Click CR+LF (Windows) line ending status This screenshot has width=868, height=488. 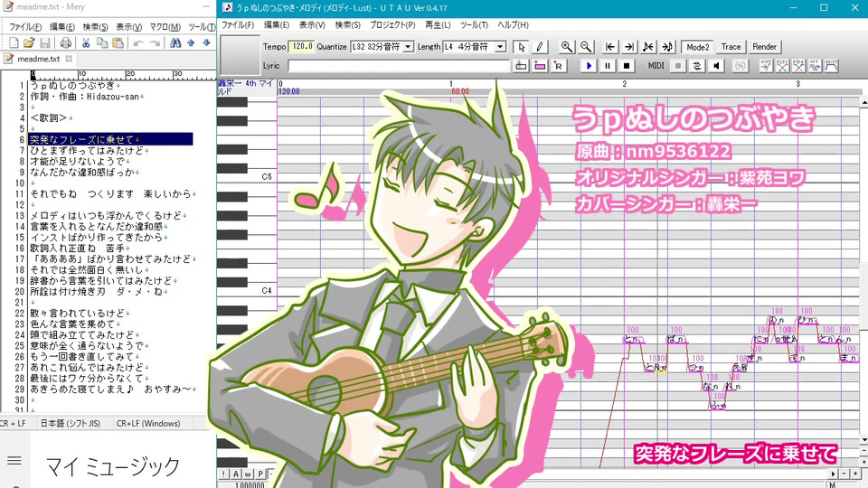coord(147,423)
